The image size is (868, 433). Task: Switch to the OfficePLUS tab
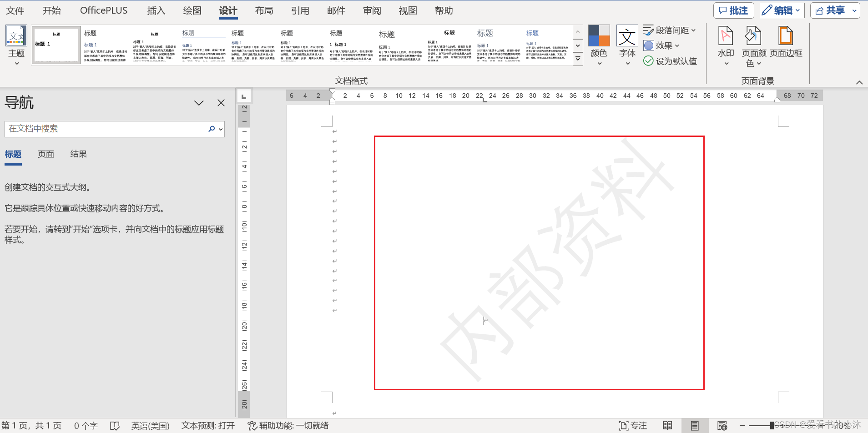104,10
